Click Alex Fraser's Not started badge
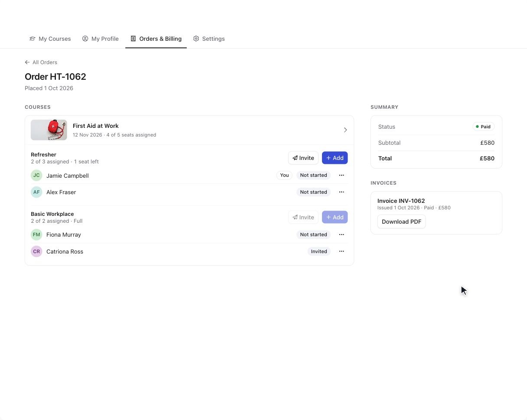Viewport: 527px width, 420px height. [x=313, y=192]
